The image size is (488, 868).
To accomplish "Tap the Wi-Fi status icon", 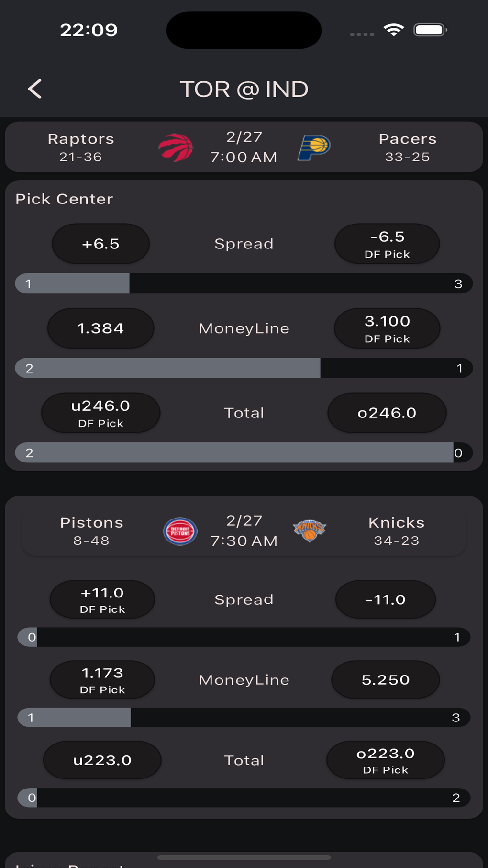I will tap(393, 30).
